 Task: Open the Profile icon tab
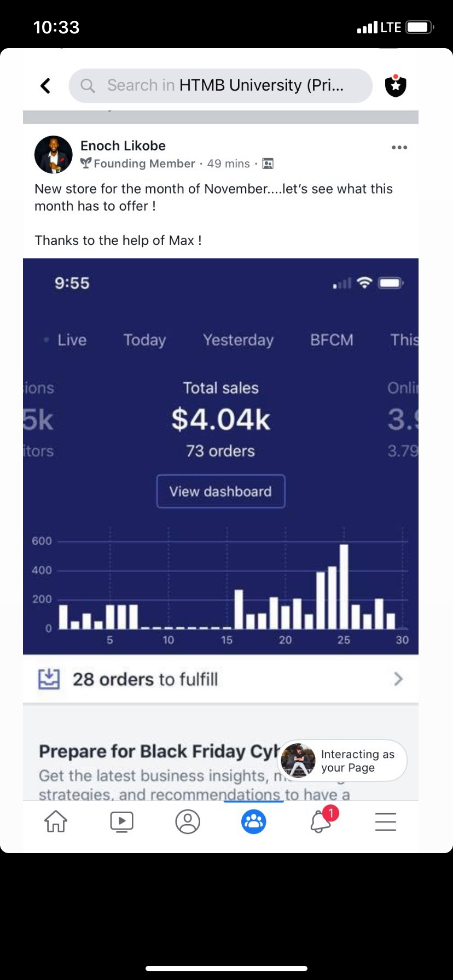(188, 821)
